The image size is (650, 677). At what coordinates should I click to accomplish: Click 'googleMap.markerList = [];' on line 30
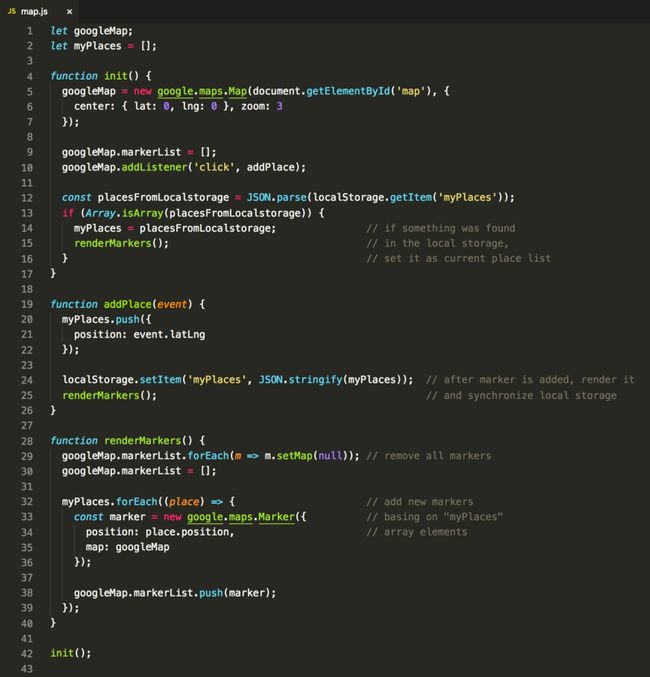point(139,471)
